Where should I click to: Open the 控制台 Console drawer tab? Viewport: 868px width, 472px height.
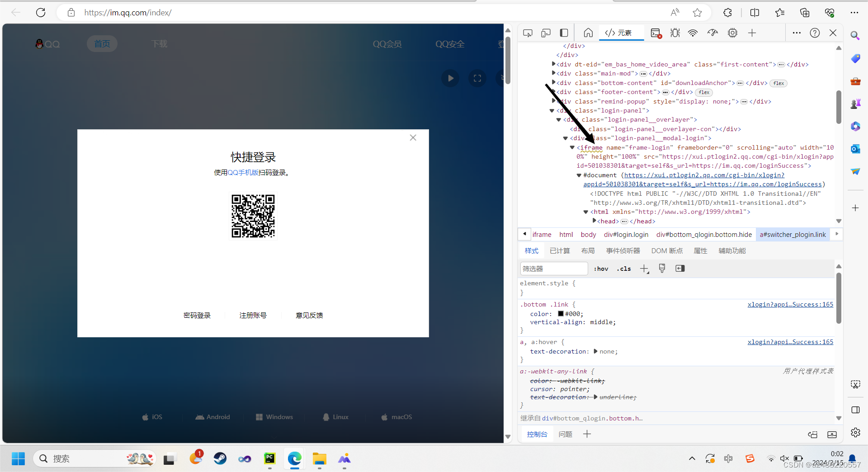point(537,434)
